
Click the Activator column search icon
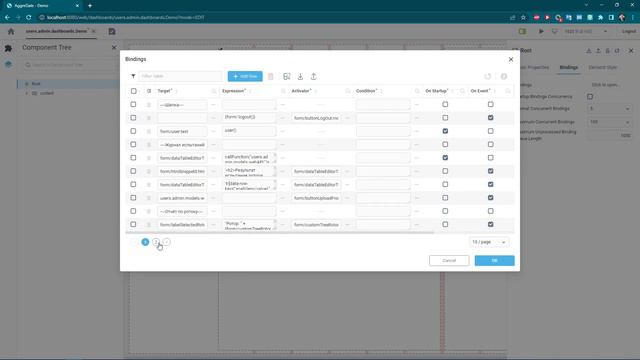348,91
